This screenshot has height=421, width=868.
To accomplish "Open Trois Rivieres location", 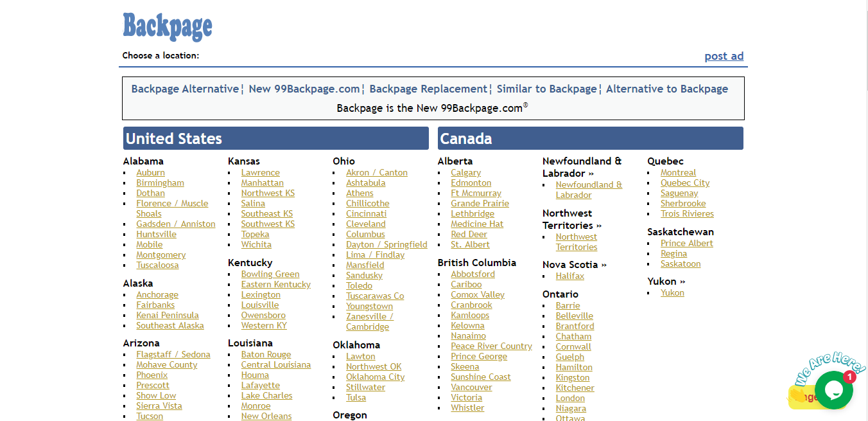I will [x=687, y=214].
